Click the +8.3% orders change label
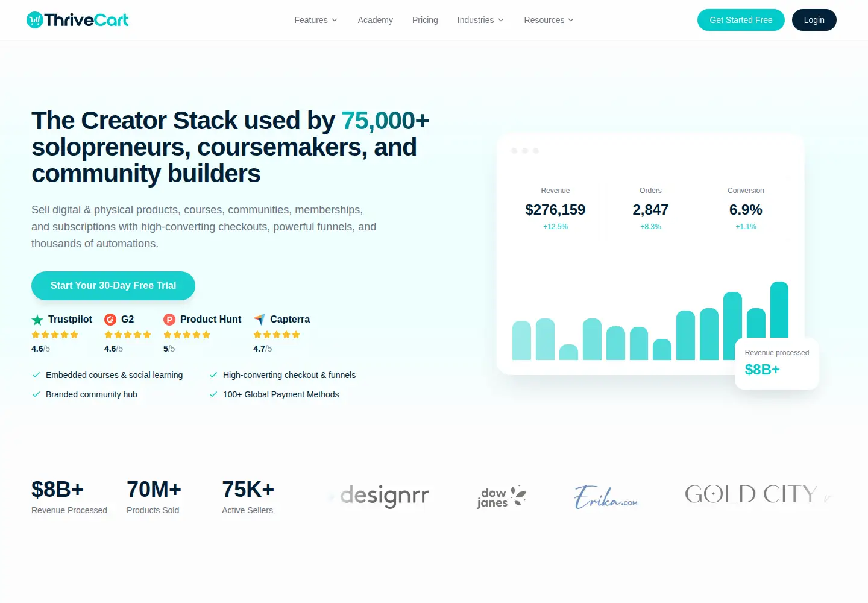 (650, 227)
